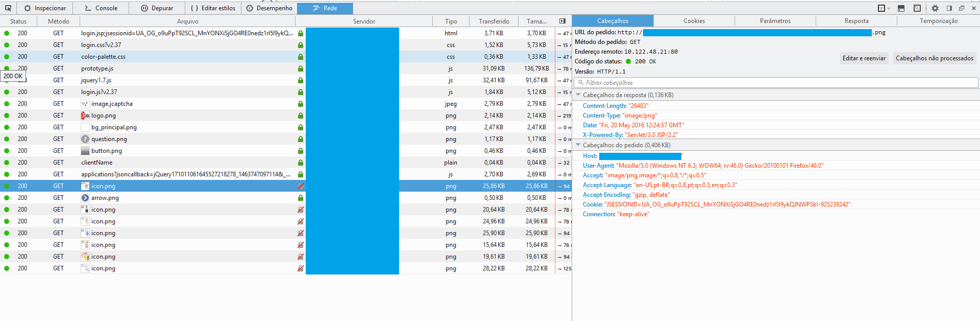
Task: Close the developer tools panel
Action: [x=973, y=8]
